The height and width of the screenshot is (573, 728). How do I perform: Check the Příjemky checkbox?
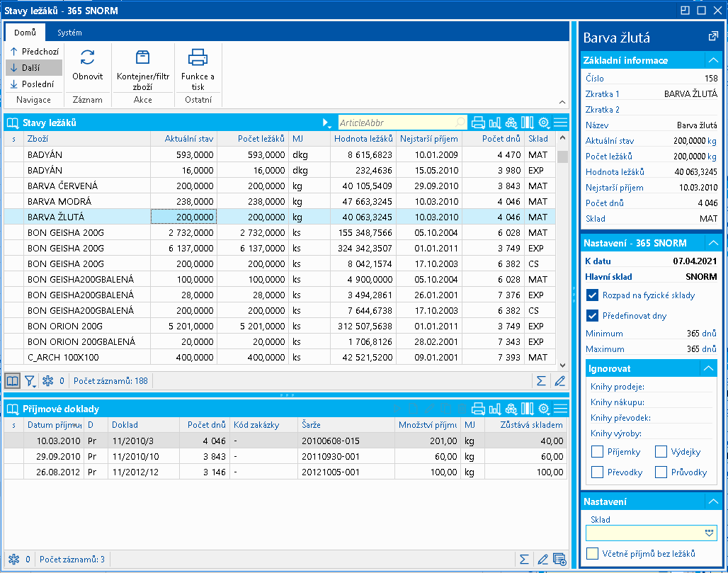click(x=597, y=452)
